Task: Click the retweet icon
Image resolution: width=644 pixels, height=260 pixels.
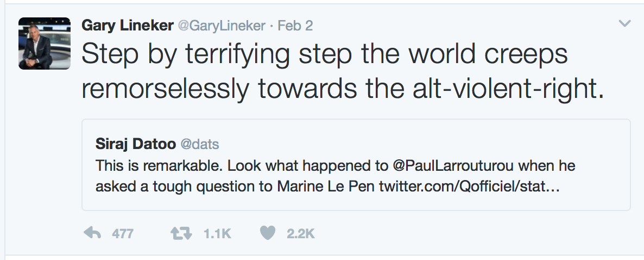Action: tap(181, 233)
